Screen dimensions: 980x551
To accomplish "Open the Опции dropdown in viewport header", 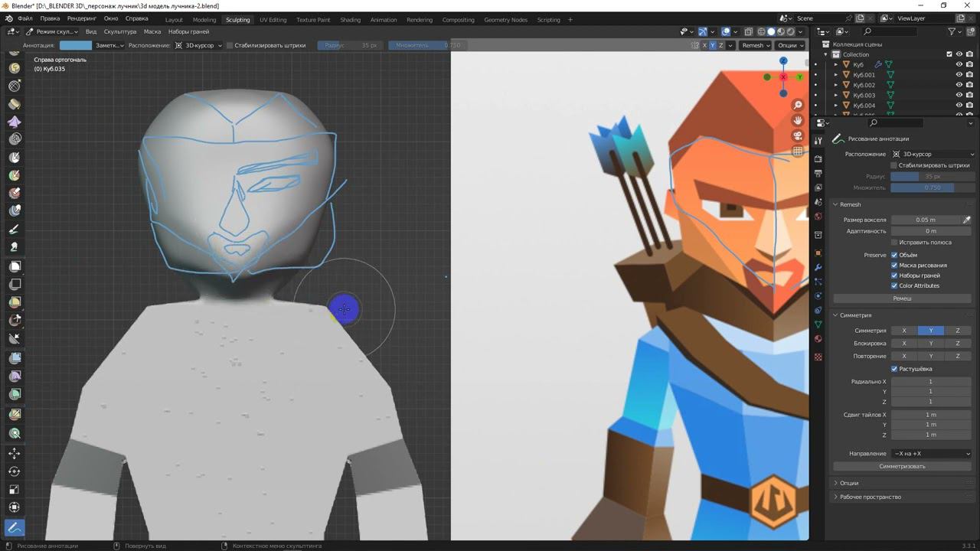I will tap(790, 45).
